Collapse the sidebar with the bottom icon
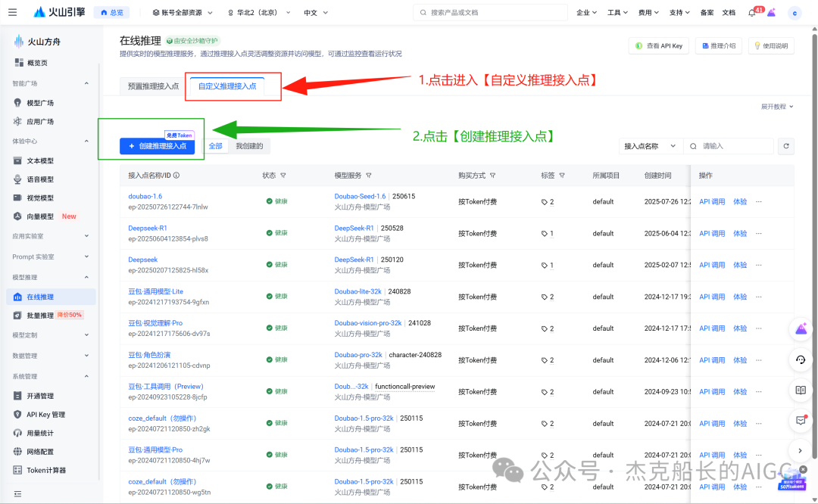Viewport: 818px width, 504px height. [x=17, y=493]
